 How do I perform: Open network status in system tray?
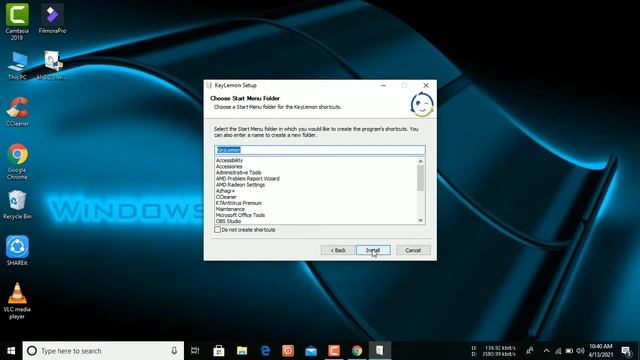click(558, 351)
